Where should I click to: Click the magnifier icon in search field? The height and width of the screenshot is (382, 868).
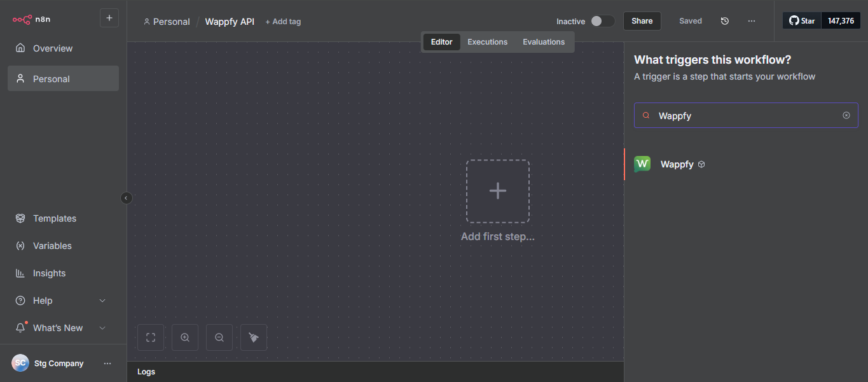(646, 115)
